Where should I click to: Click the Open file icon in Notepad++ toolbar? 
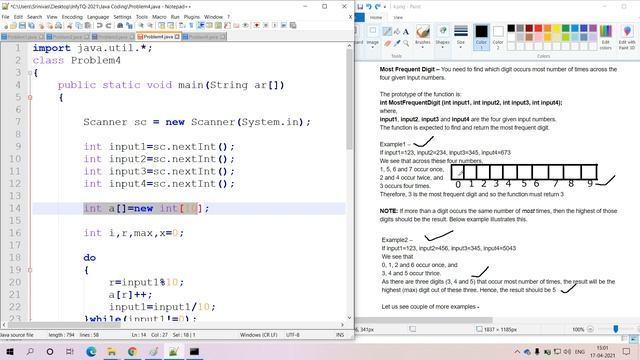pos(13,25)
